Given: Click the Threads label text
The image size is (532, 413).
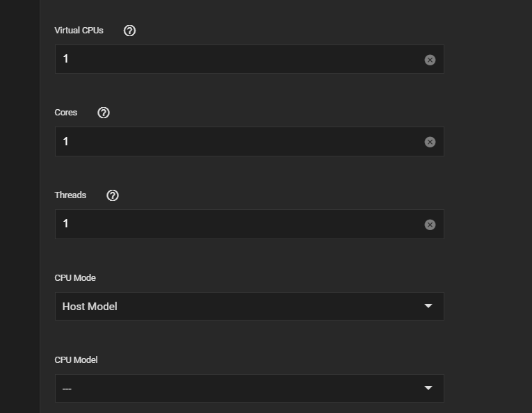Looking at the screenshot, I should point(70,195).
